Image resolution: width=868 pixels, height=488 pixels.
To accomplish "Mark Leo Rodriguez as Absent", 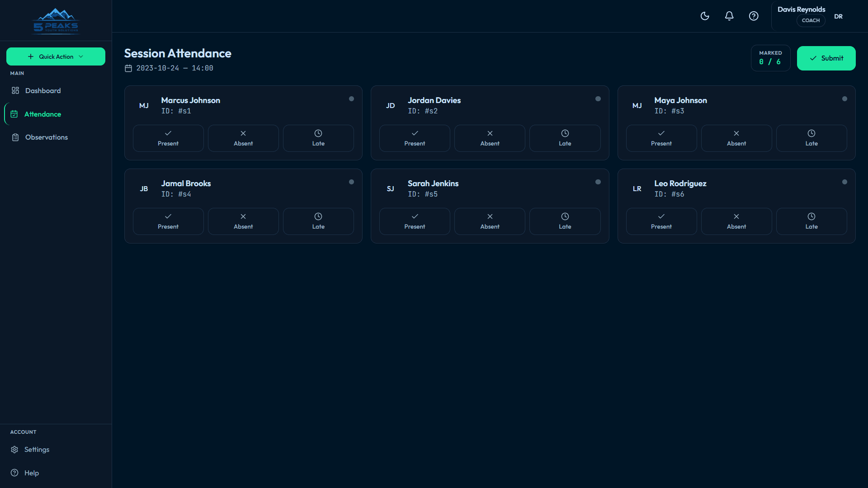I will point(736,221).
